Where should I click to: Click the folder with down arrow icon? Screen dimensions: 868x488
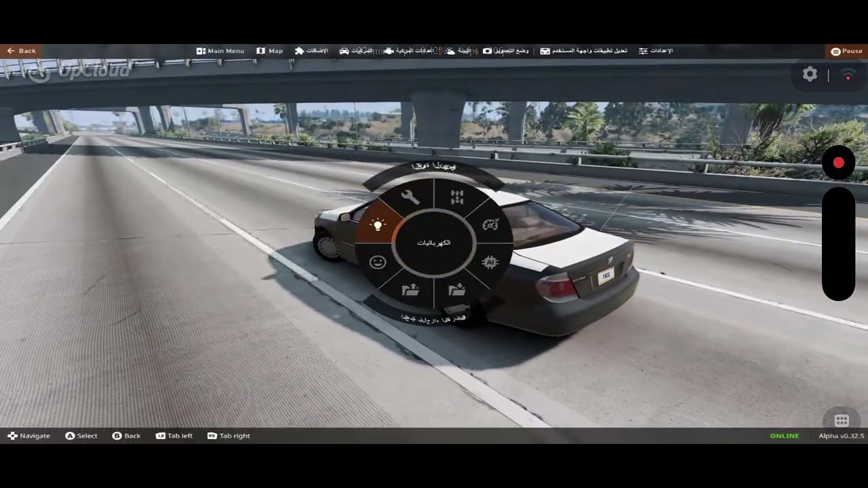click(x=457, y=289)
